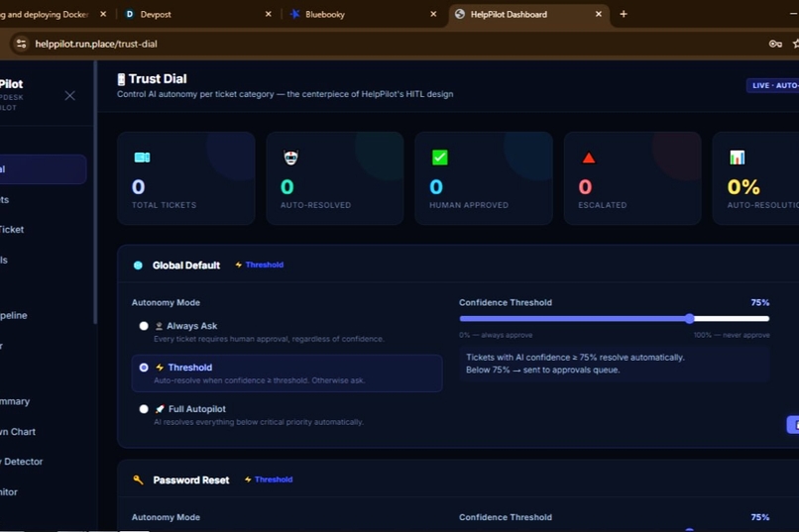Click the 75% value in Global Default
Image resolution: width=799 pixels, height=532 pixels.
coord(759,302)
